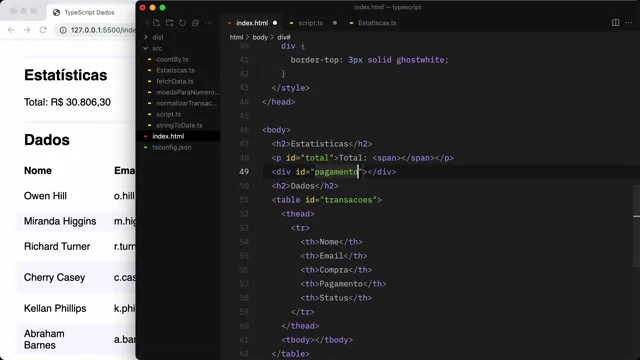Click the Estatísticas heading in browser

pyautogui.click(x=65, y=75)
